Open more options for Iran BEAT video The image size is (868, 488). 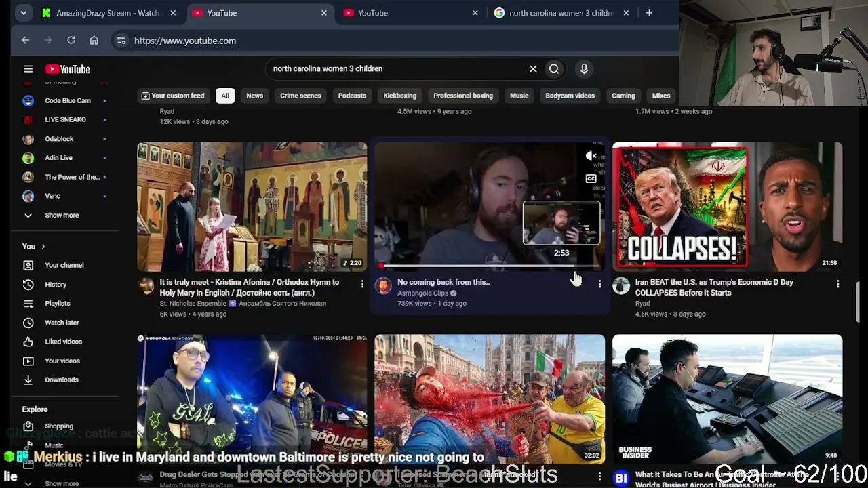pyautogui.click(x=837, y=284)
